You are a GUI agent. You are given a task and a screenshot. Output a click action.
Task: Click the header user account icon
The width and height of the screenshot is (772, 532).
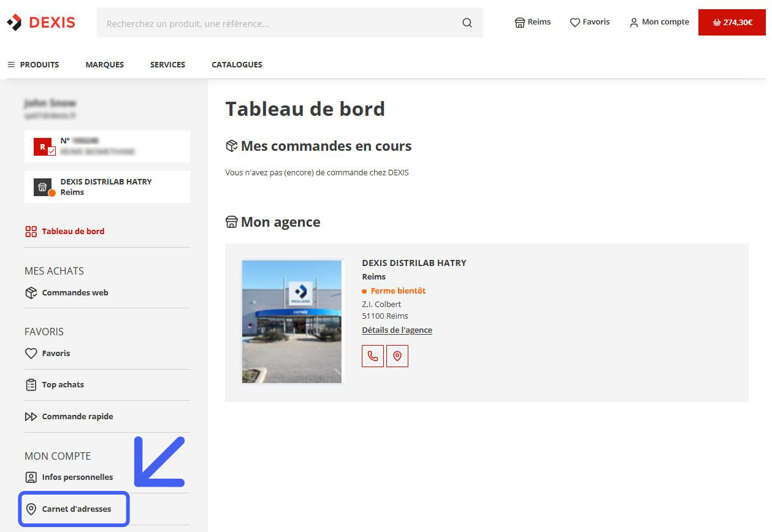point(634,23)
